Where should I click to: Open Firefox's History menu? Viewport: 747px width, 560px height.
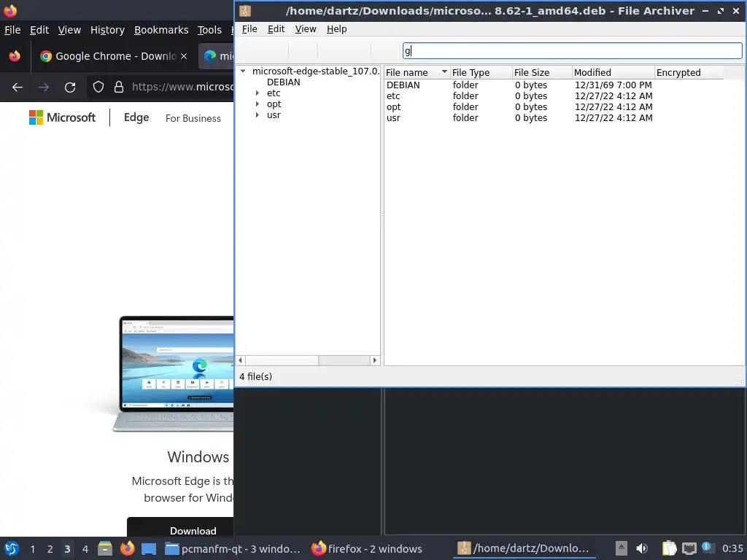(107, 30)
